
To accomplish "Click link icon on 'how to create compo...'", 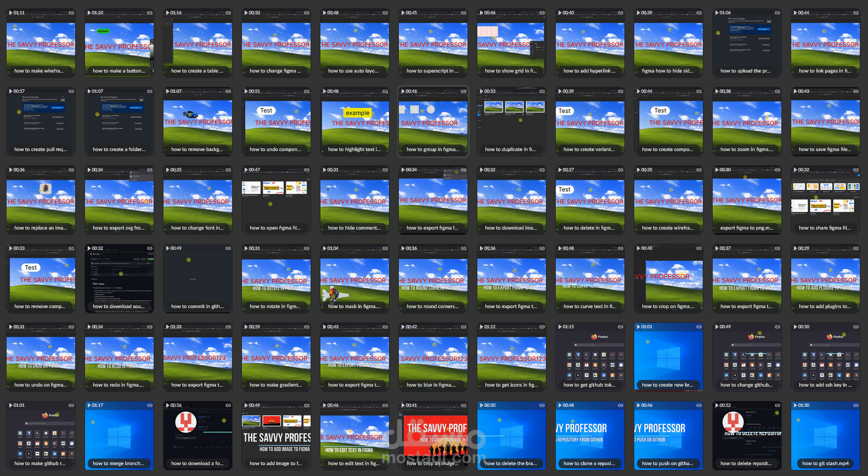I will [x=699, y=91].
